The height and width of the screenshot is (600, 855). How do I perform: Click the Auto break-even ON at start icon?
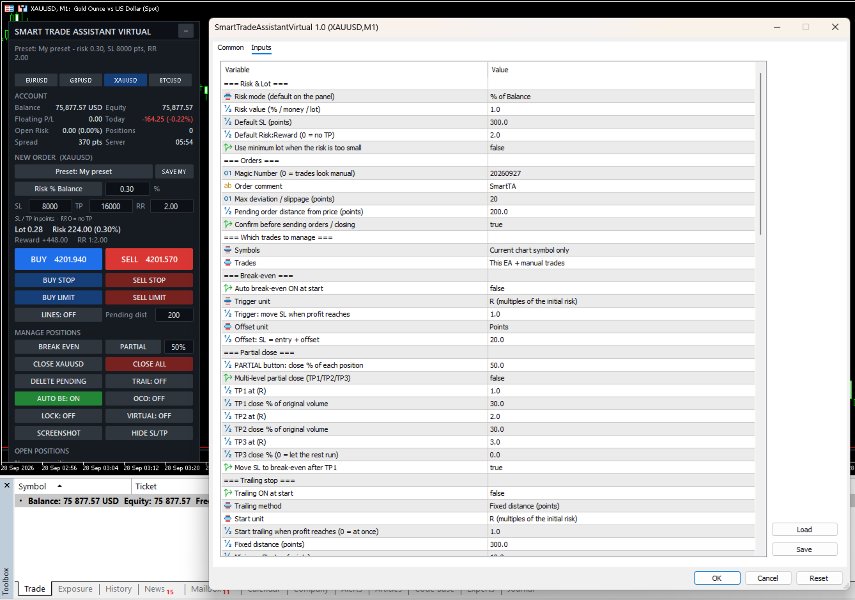point(228,288)
